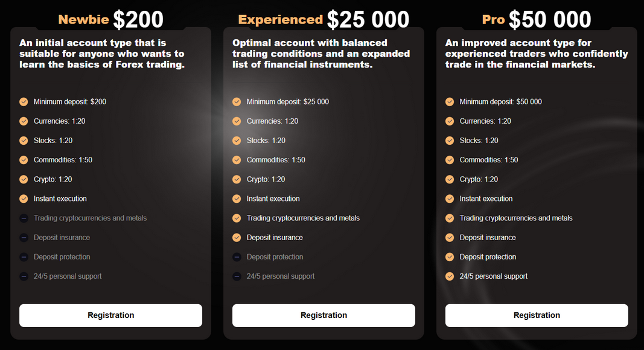This screenshot has height=350, width=644.
Task: Click checkmark beside Pro Deposit protection
Action: (450, 257)
